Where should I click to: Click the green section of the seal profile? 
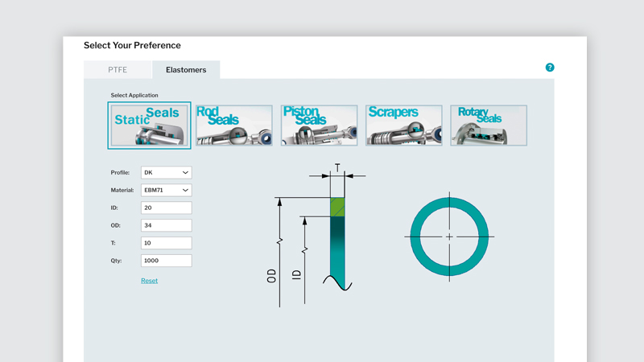337,207
